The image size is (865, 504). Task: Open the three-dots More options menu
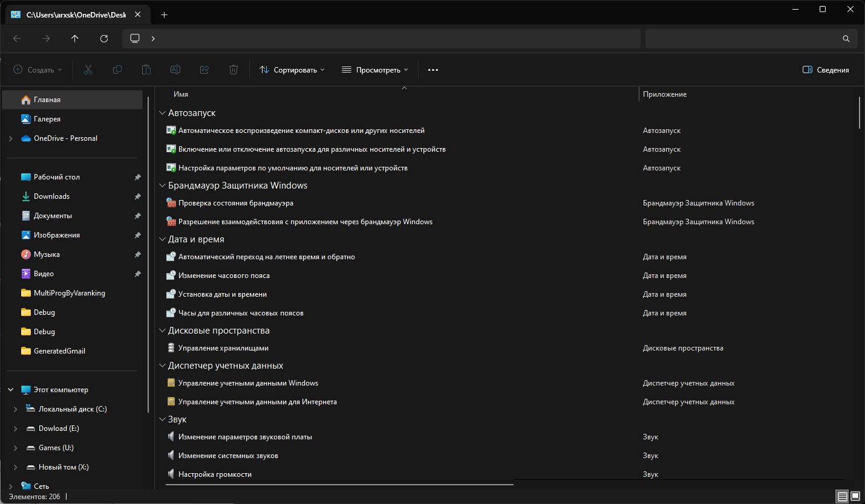click(432, 69)
